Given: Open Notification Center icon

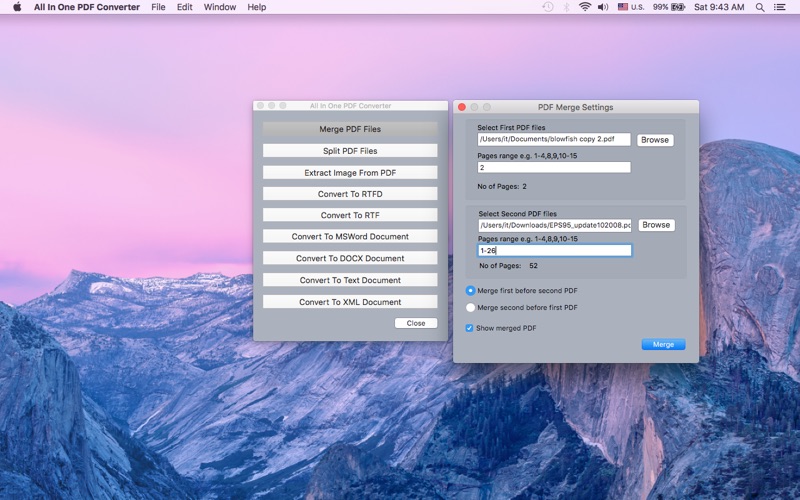Looking at the screenshot, I should (x=780, y=7).
